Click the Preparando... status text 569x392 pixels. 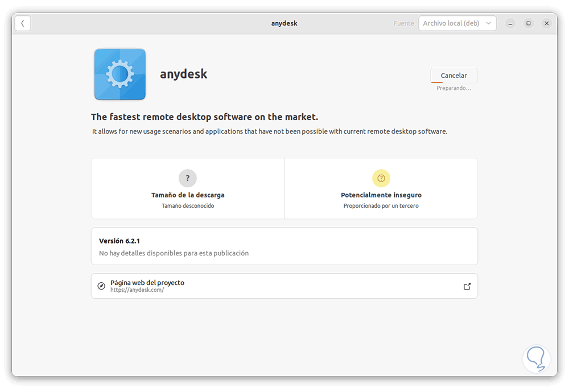[x=453, y=88]
